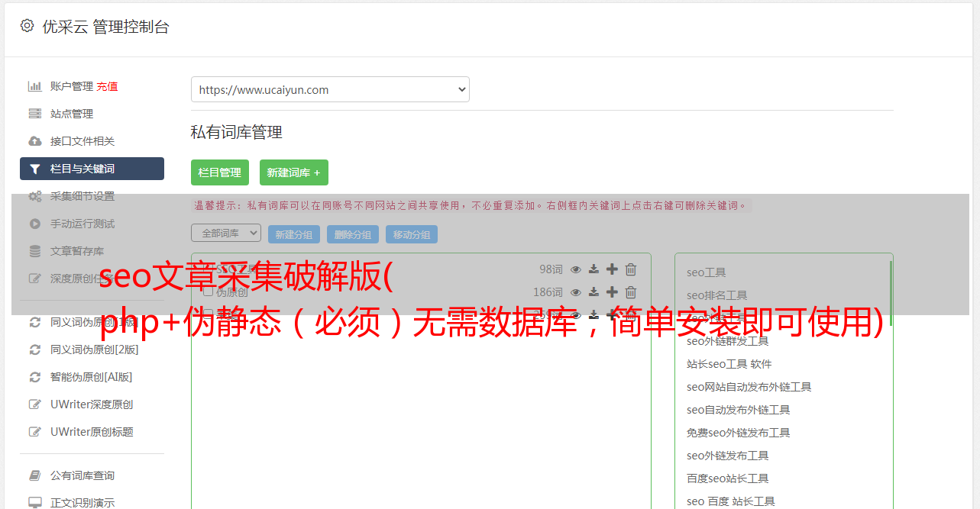Add keywords to the 伪原创 library
Viewport: 980px width, 509px height.
pyautogui.click(x=612, y=292)
